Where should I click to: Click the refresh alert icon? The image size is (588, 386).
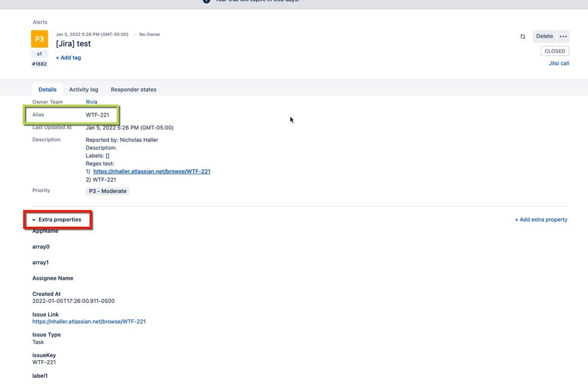point(523,37)
